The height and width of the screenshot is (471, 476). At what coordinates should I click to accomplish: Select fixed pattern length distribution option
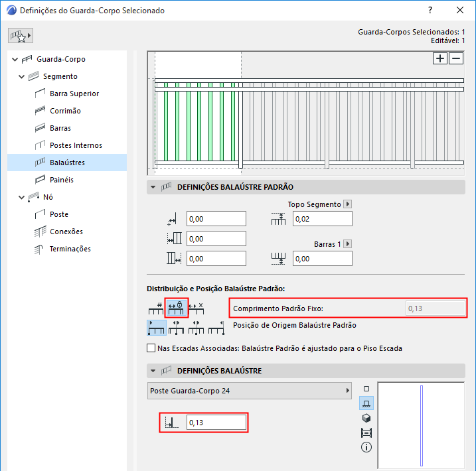(x=177, y=308)
